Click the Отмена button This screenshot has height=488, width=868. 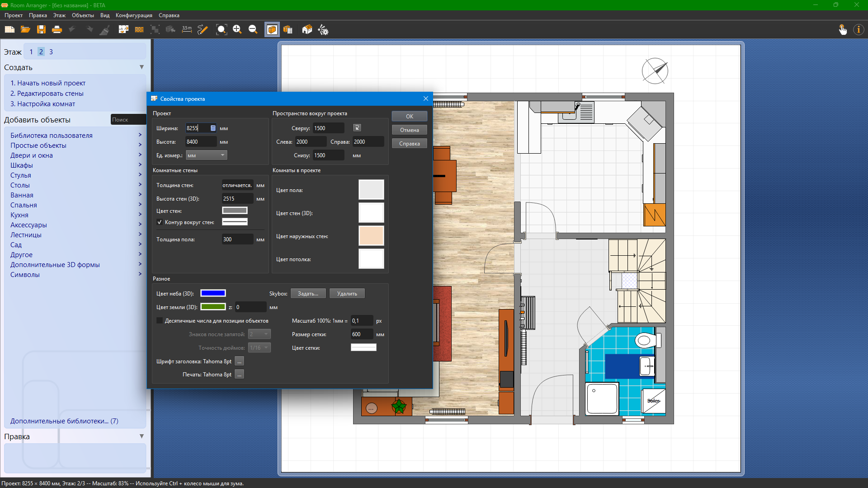pyautogui.click(x=409, y=130)
